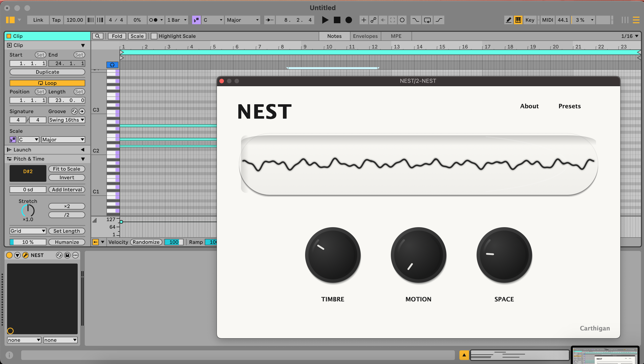Viewport: 644px width, 364px height.
Task: Click the yellow detail view toggle triangle
Action: (464, 355)
